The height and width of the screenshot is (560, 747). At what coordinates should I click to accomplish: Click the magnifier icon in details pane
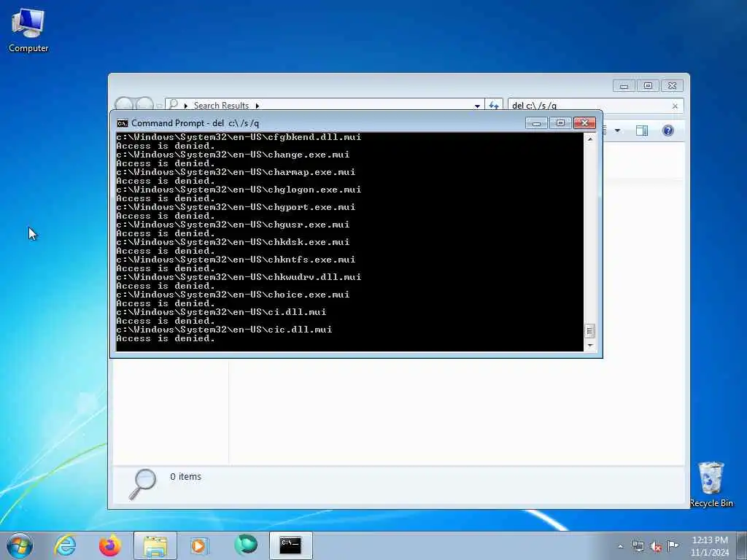click(x=142, y=484)
